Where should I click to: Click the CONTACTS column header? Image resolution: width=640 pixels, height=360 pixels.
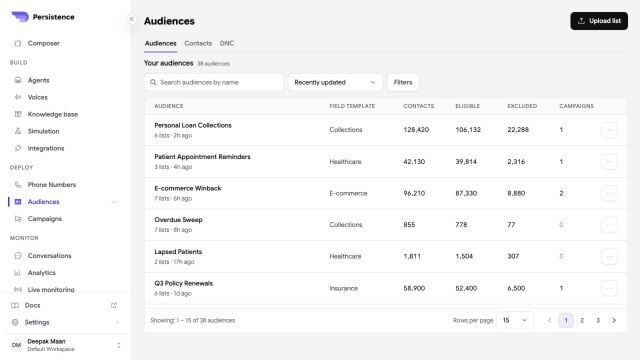pyautogui.click(x=419, y=106)
